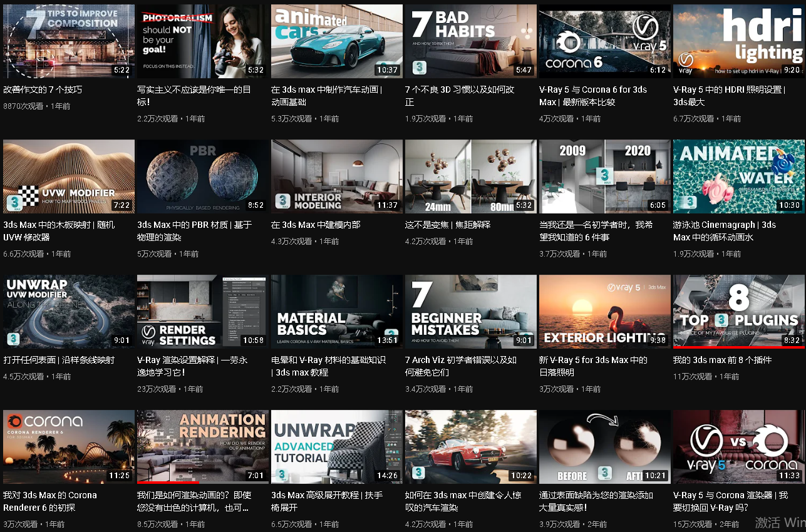Open the UVW Modifier wood panels thumbnail
The width and height of the screenshot is (806, 532).
(x=69, y=176)
